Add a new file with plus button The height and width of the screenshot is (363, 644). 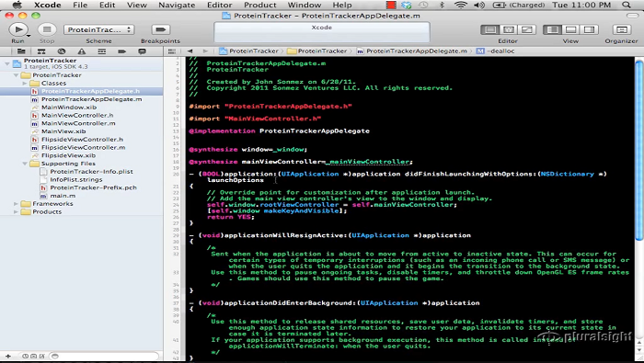point(8,356)
